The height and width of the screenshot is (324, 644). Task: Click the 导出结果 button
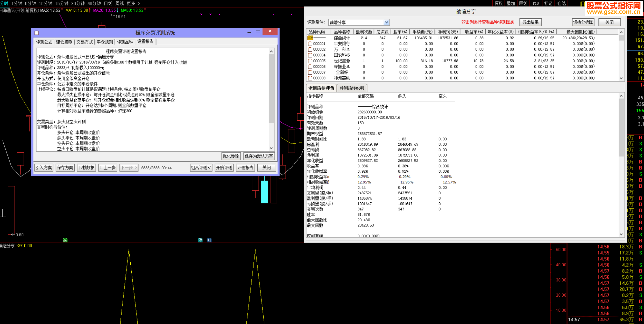click(x=530, y=22)
